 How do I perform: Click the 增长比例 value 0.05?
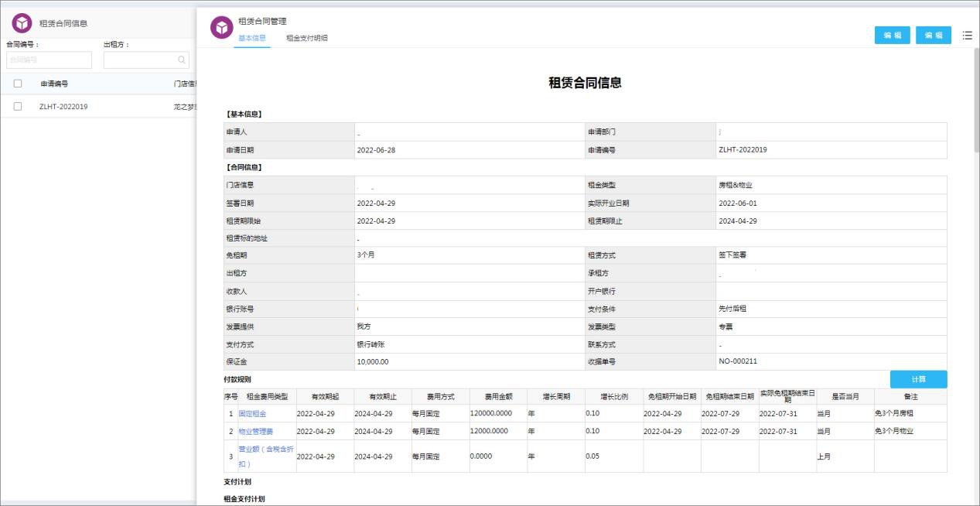[x=593, y=456]
